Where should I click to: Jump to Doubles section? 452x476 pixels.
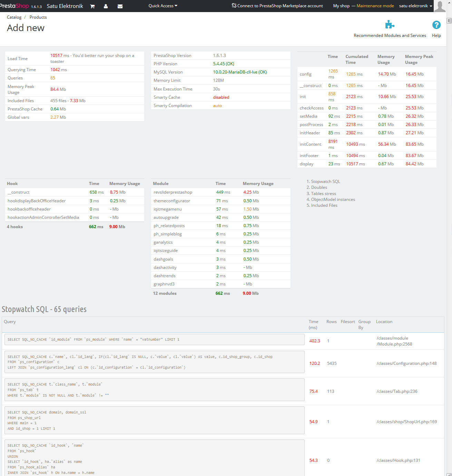click(x=319, y=187)
